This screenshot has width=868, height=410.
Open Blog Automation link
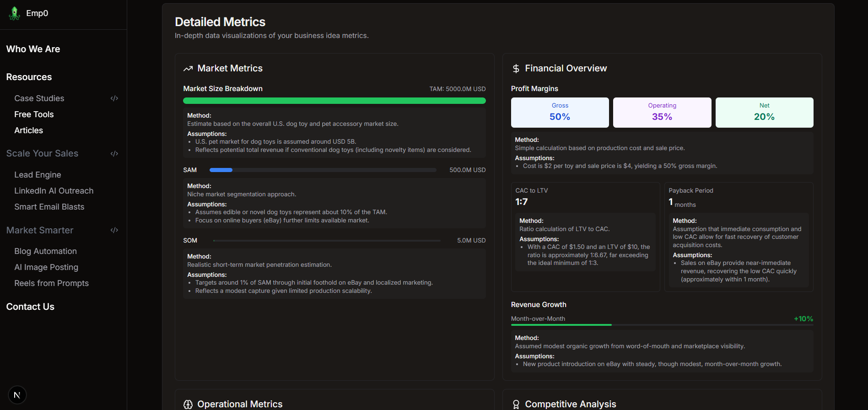pyautogui.click(x=45, y=251)
